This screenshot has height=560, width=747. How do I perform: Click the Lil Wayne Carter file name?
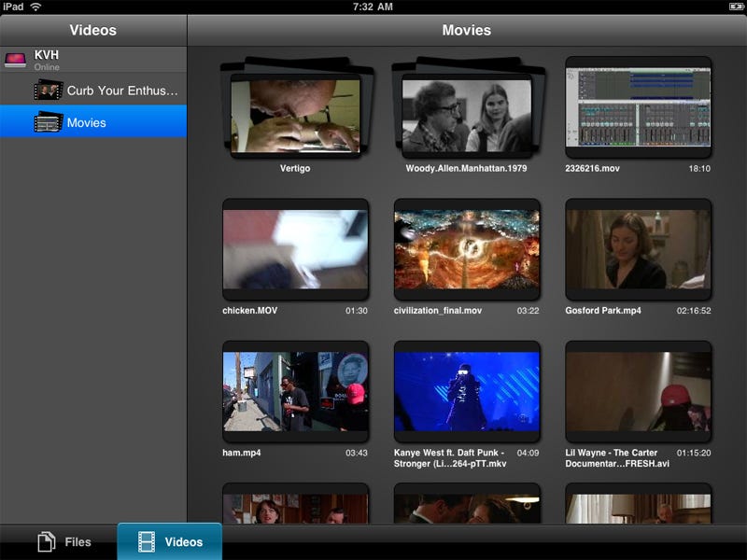[x=617, y=458]
